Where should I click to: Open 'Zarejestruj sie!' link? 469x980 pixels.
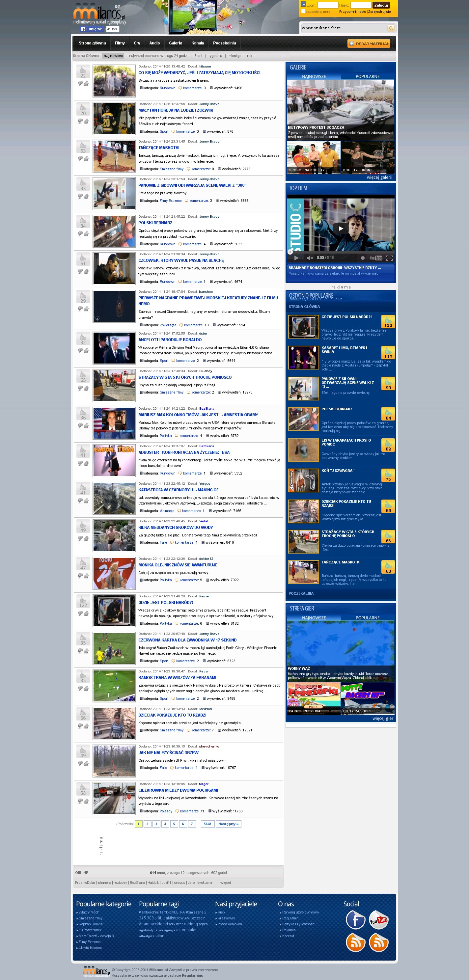click(x=380, y=12)
